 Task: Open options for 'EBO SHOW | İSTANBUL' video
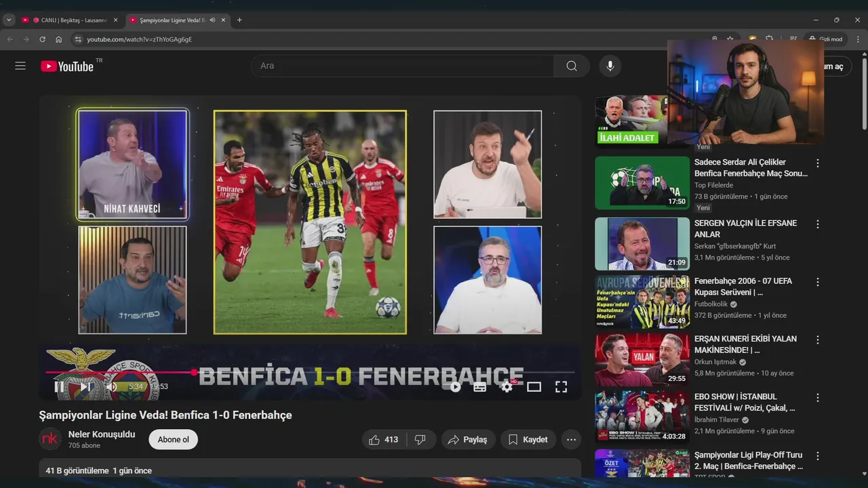coord(818,398)
